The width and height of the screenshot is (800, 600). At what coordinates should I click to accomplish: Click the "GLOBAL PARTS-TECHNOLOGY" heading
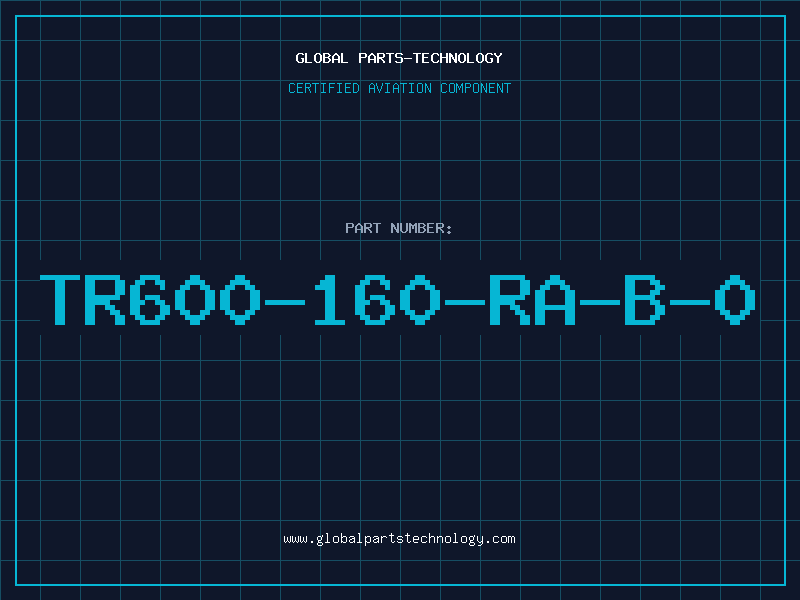(x=399, y=58)
